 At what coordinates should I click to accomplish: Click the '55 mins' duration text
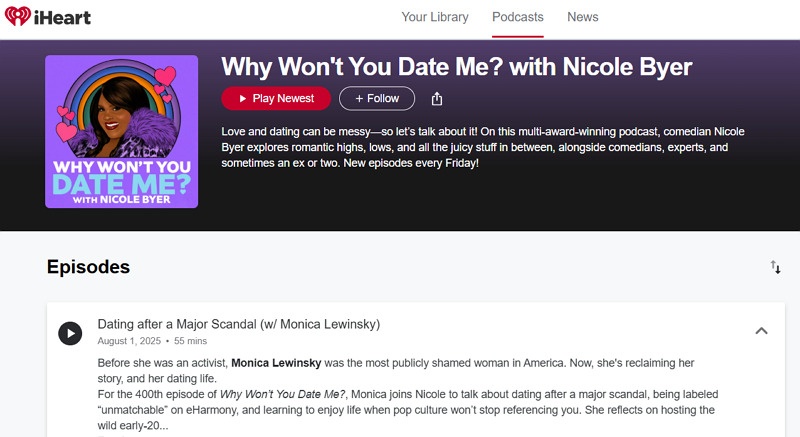point(190,341)
